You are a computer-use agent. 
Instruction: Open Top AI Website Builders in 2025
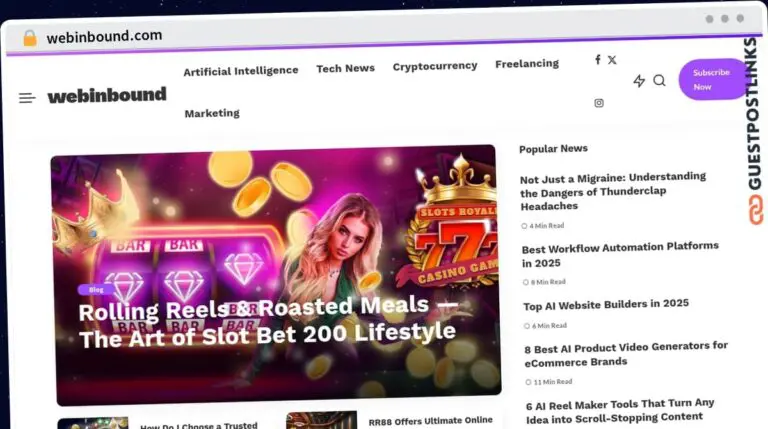(x=606, y=305)
